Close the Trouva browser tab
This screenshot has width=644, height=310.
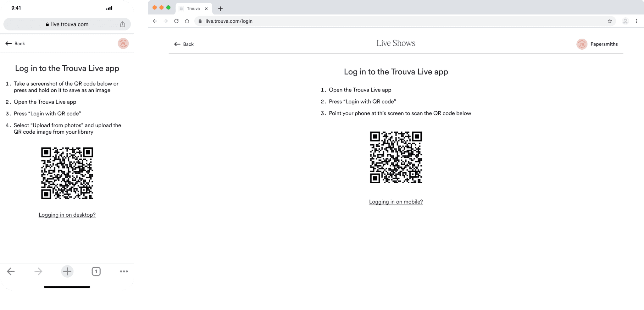[x=206, y=8]
